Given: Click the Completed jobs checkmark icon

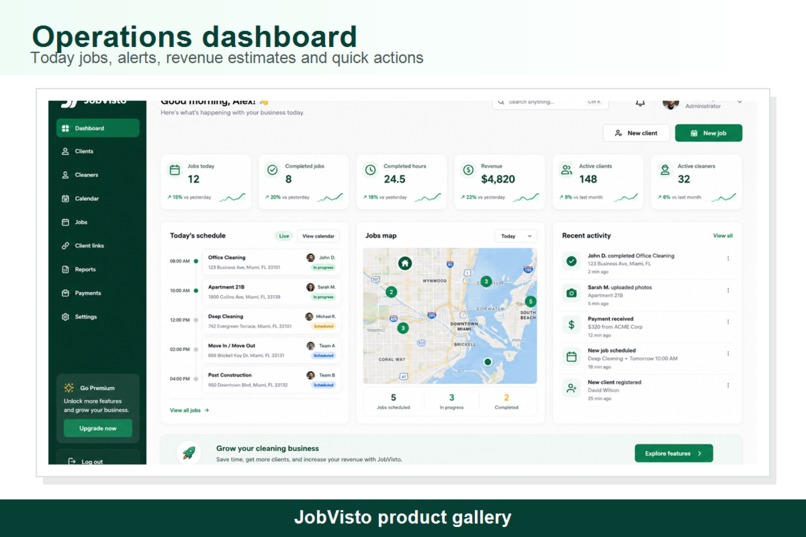Looking at the screenshot, I should (x=272, y=170).
